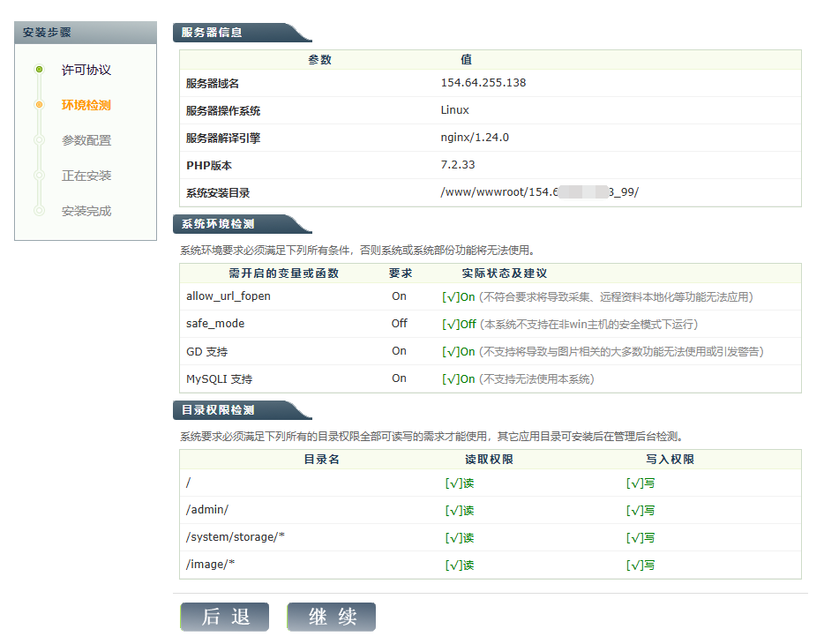
Task: Select the 正在安装 step label
Action: tap(86, 176)
